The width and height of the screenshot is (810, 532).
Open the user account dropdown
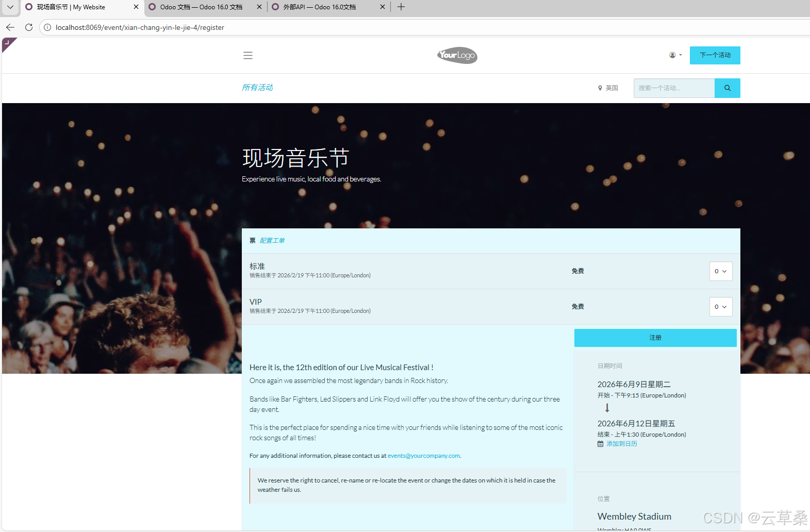tap(675, 55)
